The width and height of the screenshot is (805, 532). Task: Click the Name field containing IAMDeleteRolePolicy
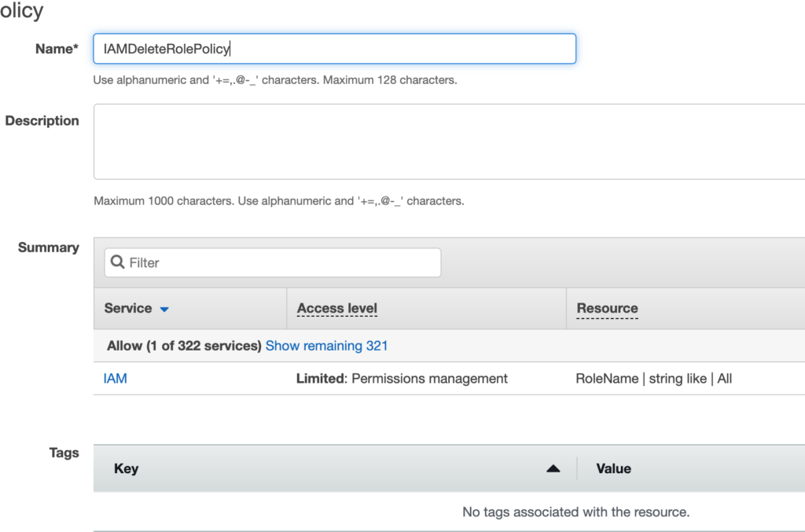pyautogui.click(x=334, y=49)
